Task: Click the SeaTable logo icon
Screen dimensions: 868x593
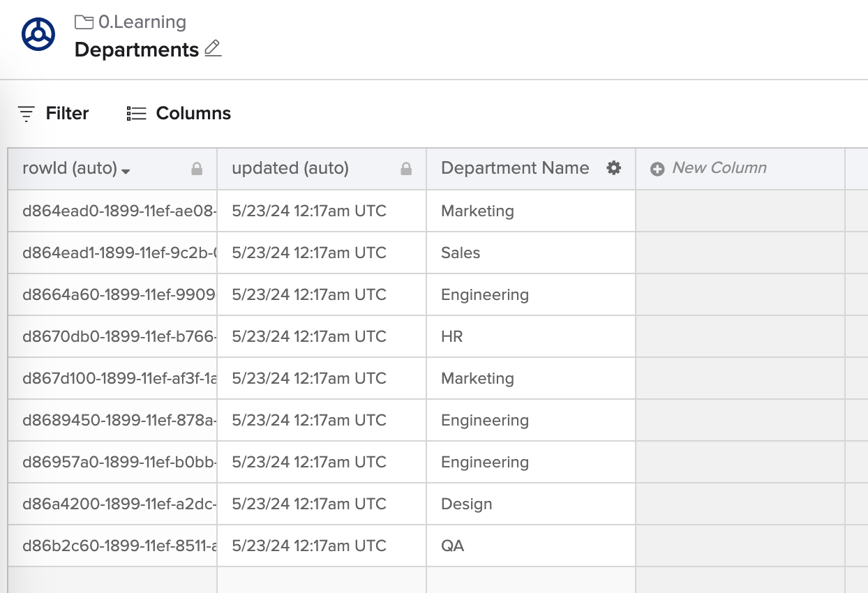Action: point(38,33)
